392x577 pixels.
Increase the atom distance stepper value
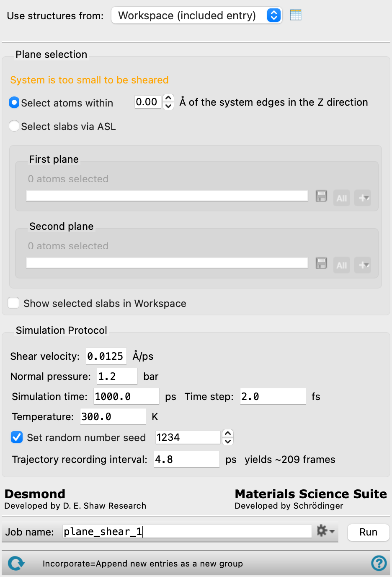click(168, 98)
